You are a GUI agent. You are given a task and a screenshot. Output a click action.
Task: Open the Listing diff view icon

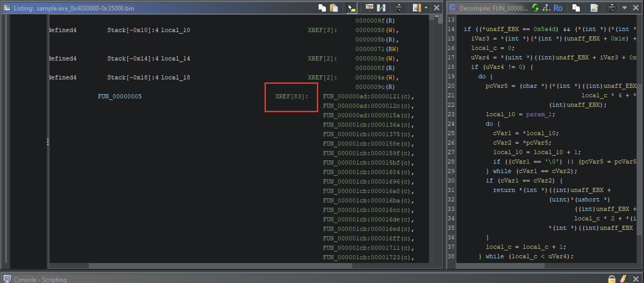click(x=381, y=8)
